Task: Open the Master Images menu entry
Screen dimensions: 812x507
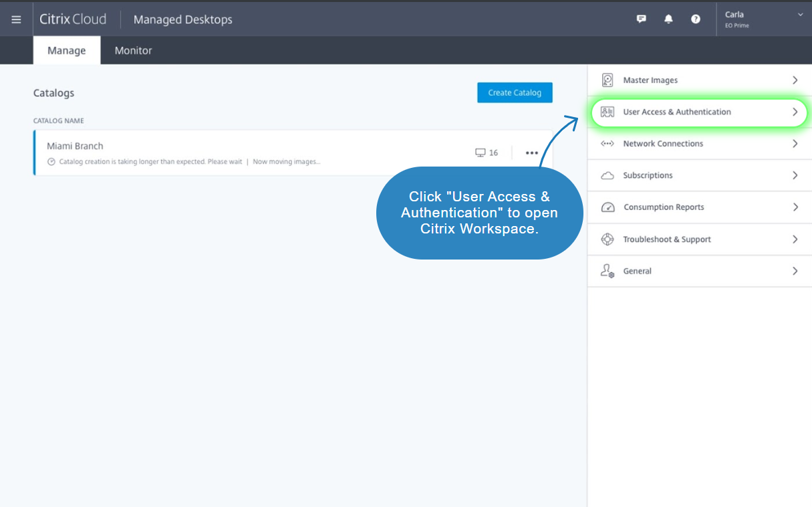Action: [700, 80]
